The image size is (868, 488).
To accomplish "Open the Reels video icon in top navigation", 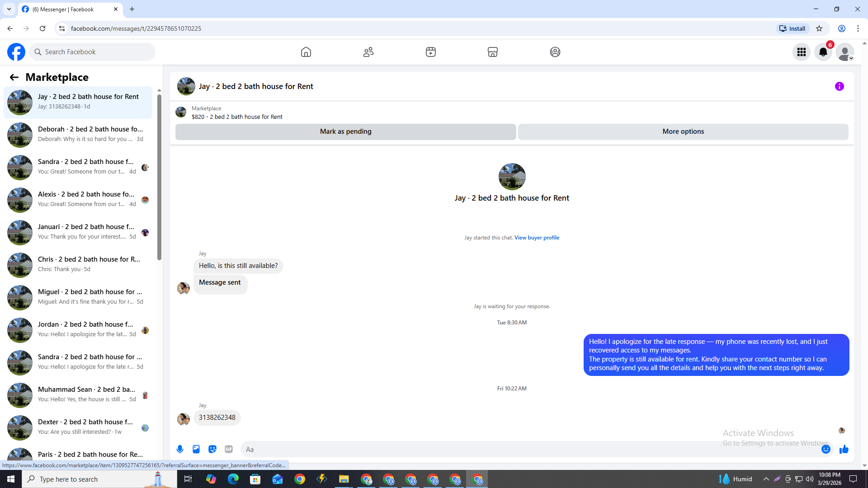I will coord(431,52).
